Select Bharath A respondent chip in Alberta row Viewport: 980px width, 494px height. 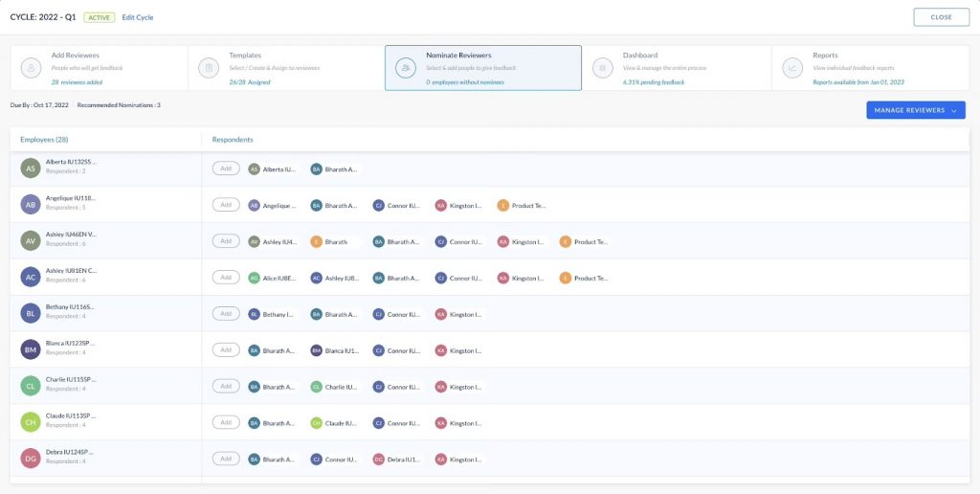[334, 168]
